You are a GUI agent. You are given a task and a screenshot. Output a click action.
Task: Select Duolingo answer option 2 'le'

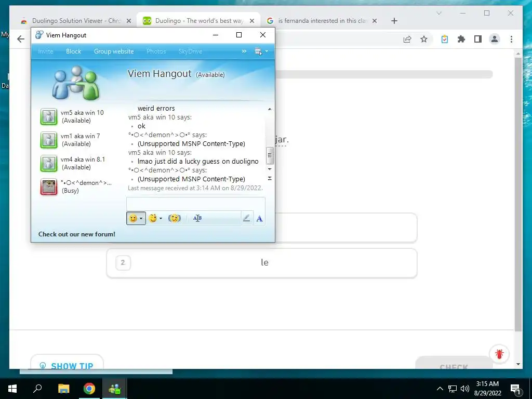click(262, 263)
